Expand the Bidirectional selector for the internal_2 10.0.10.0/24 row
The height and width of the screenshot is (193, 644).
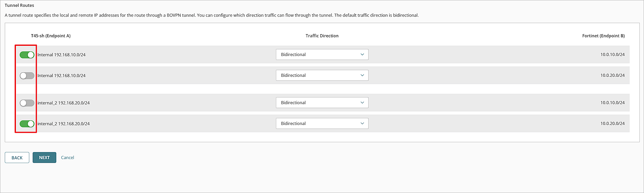(x=322, y=103)
